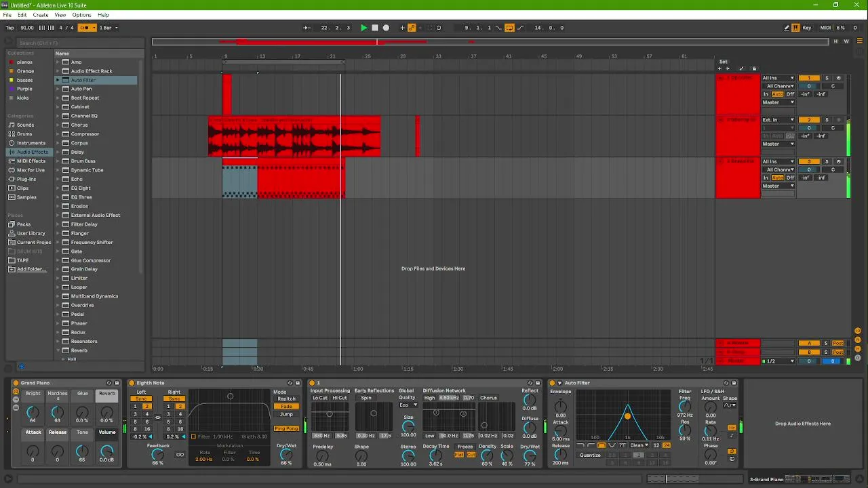Screen dimensions: 868x488
Task: Open Packs under Places
Action: [x=24, y=224]
